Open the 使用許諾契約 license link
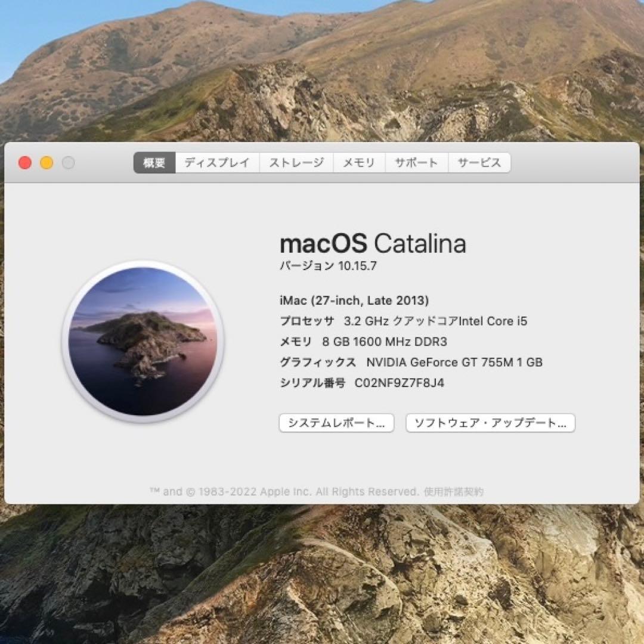This screenshot has height=644, width=644. click(457, 491)
